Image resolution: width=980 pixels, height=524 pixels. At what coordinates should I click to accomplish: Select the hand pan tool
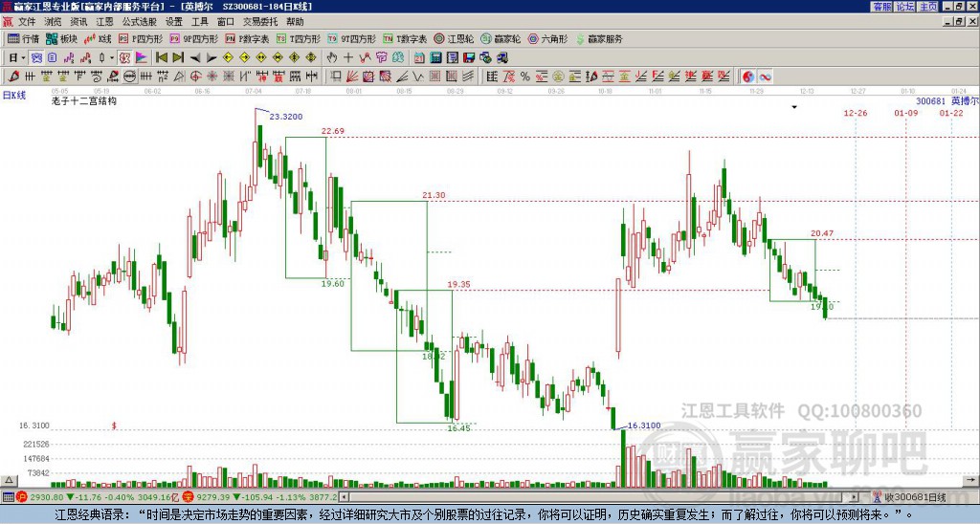pyautogui.click(x=332, y=58)
